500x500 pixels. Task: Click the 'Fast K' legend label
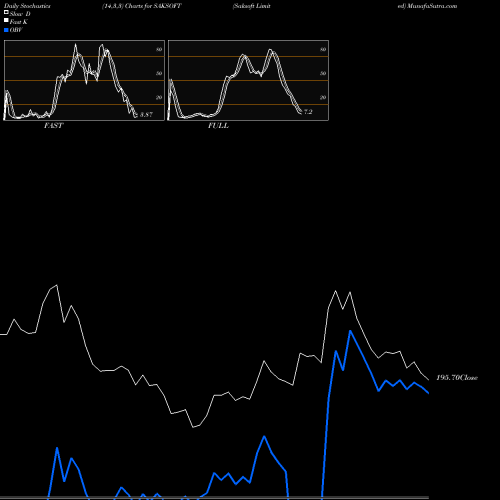click(x=19, y=22)
